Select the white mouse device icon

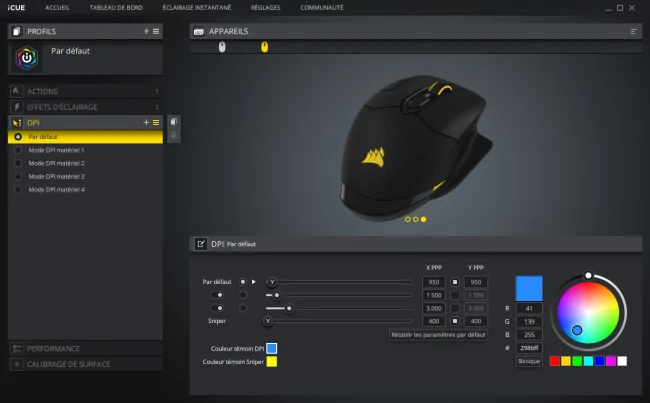point(222,47)
